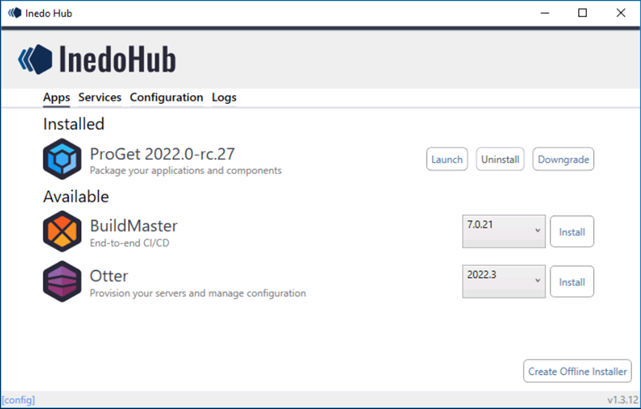Minimize the Inedo Hub window
This screenshot has width=641, height=409.
click(545, 13)
